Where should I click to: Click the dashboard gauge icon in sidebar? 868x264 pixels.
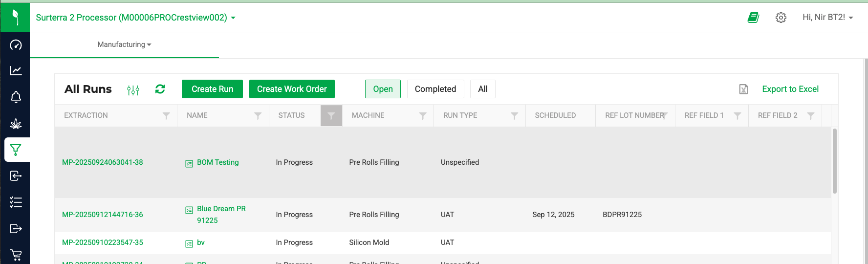(x=16, y=45)
